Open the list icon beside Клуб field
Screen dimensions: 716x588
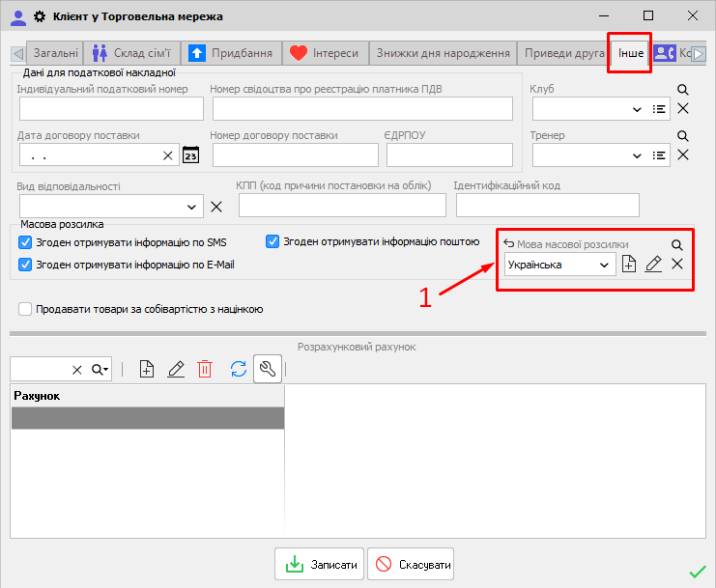click(x=660, y=109)
